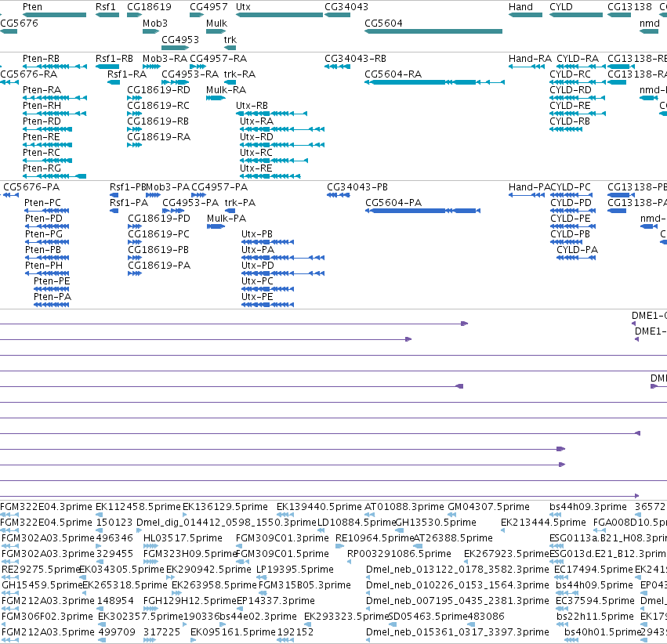Select the CG5676-PA protein label
The image size is (667, 644).
[x=31, y=187]
